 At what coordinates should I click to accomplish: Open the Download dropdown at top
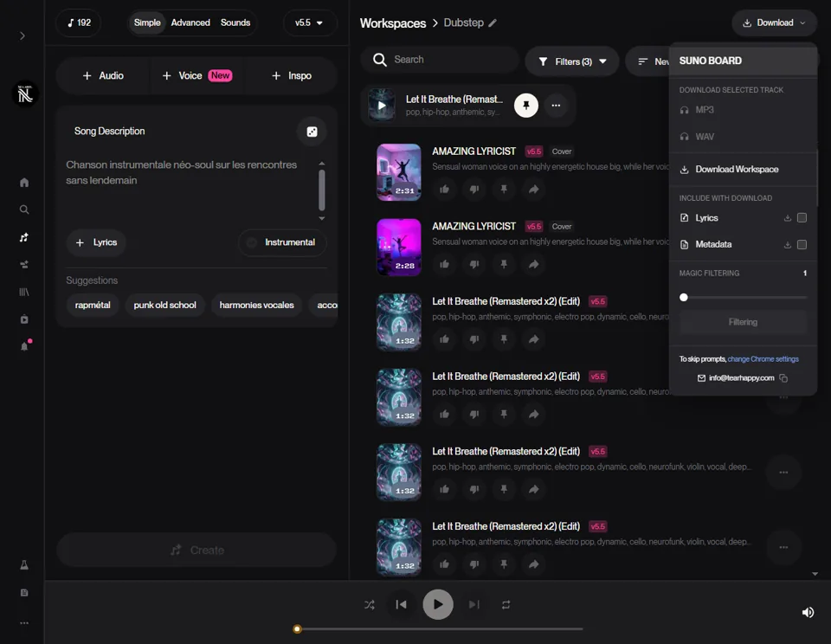coord(774,23)
